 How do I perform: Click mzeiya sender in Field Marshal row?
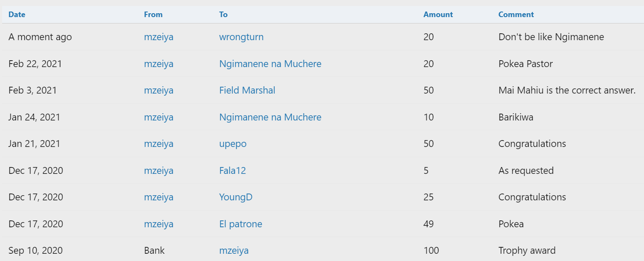point(159,91)
